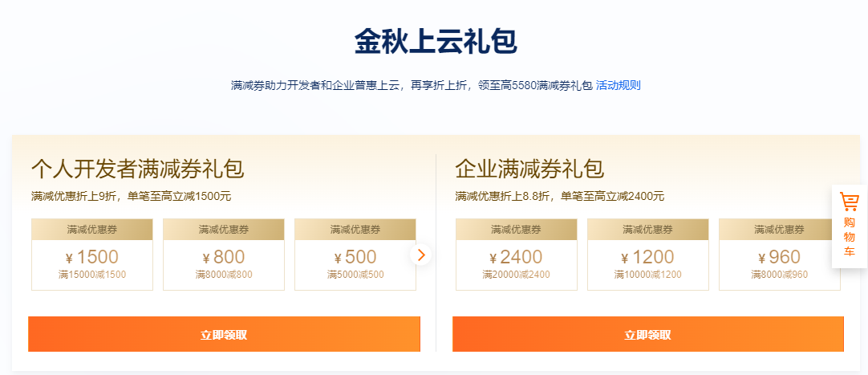Click the 购物车 label text
The width and height of the screenshot is (868, 375).
coord(850,237)
